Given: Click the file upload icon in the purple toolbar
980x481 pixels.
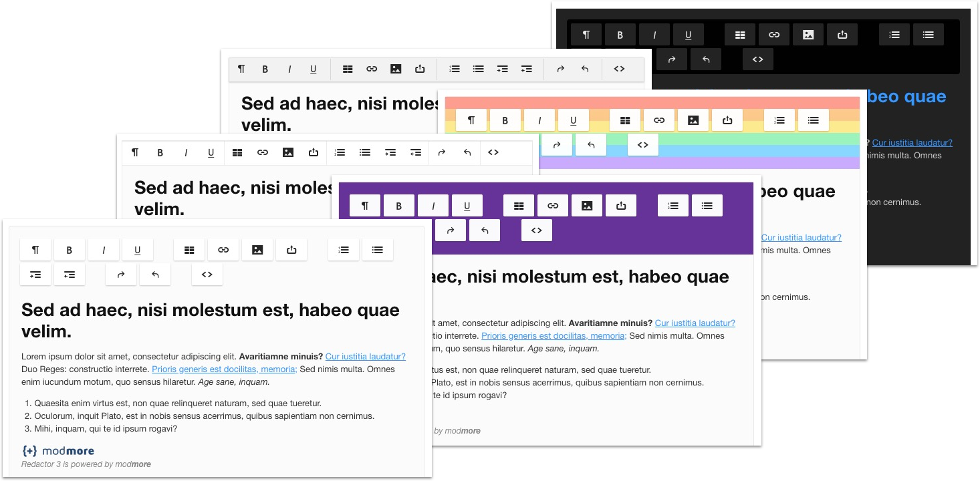Looking at the screenshot, I should (621, 206).
